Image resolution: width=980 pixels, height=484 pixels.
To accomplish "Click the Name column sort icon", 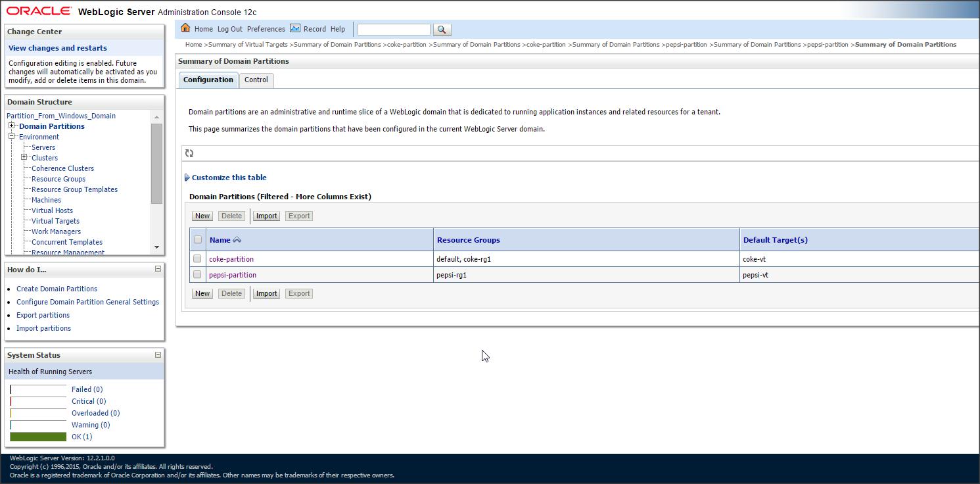I will pyautogui.click(x=237, y=240).
